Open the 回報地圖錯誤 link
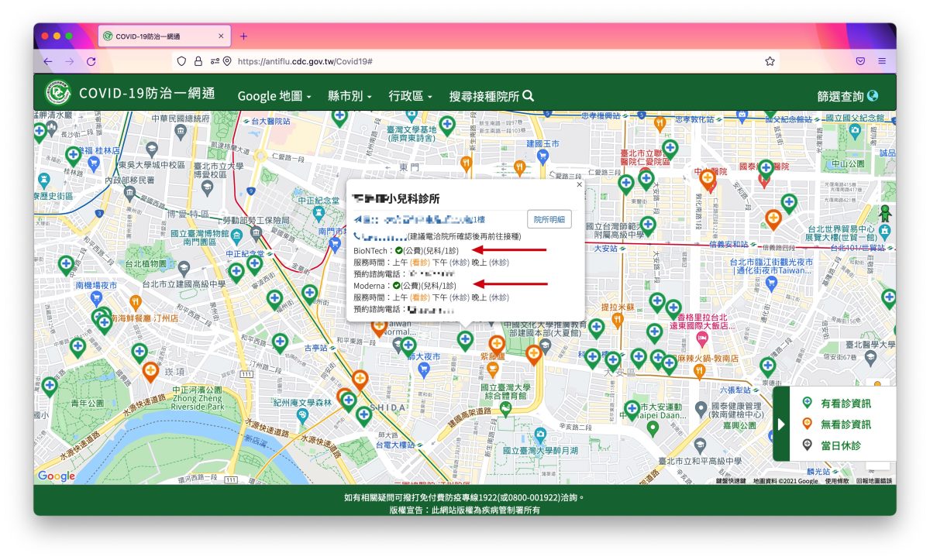This screenshot has height=560, width=930. [x=874, y=481]
